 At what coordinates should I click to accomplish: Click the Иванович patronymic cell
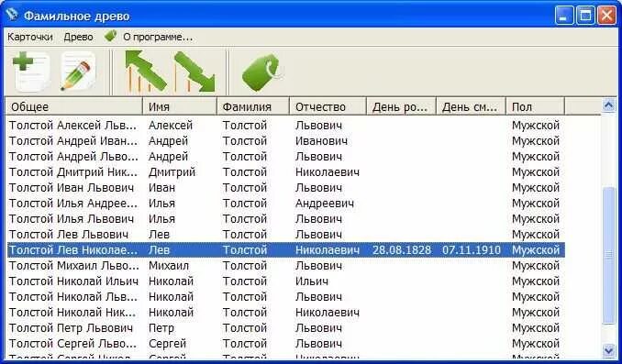click(321, 141)
